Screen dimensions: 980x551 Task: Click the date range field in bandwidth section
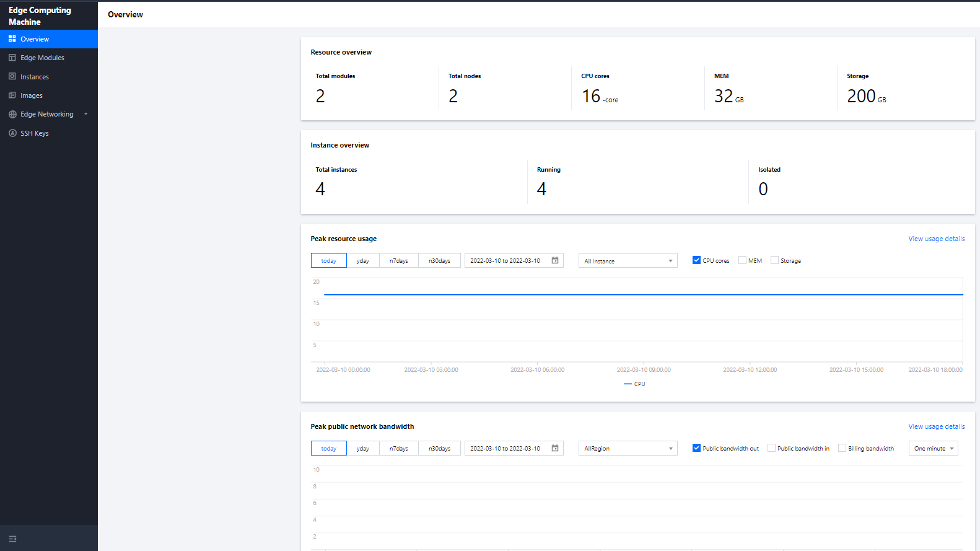[x=505, y=449]
